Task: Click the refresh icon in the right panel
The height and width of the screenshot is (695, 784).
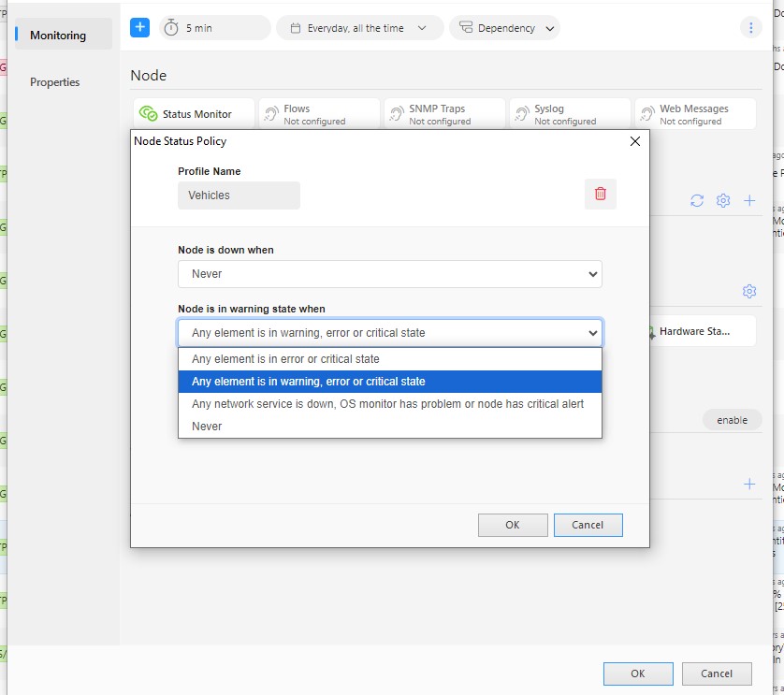Action: pos(695,200)
